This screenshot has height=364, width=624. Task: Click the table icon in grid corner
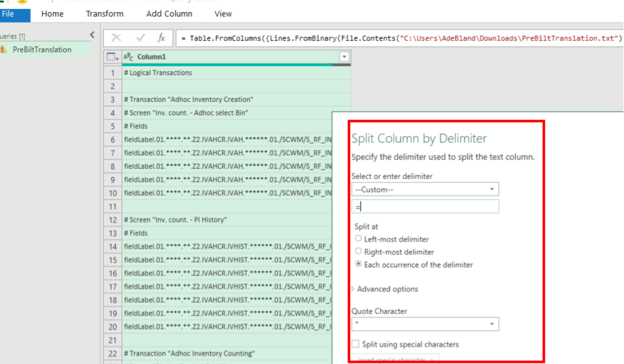pos(112,57)
